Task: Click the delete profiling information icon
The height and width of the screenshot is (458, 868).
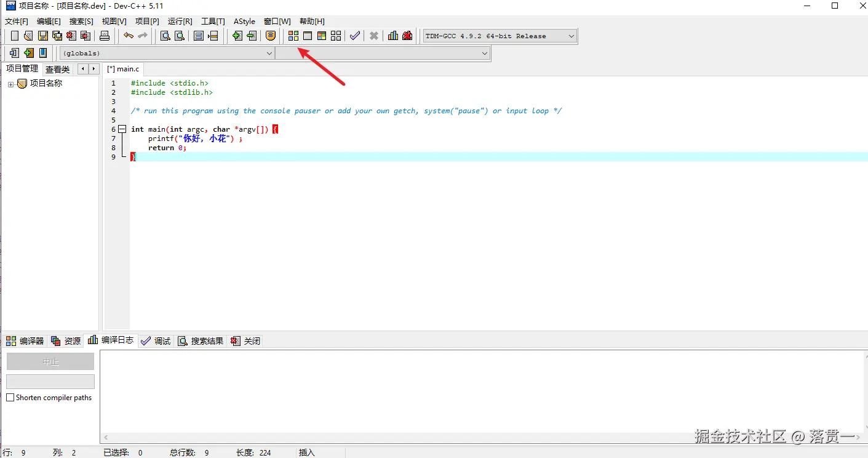Action: coord(407,36)
